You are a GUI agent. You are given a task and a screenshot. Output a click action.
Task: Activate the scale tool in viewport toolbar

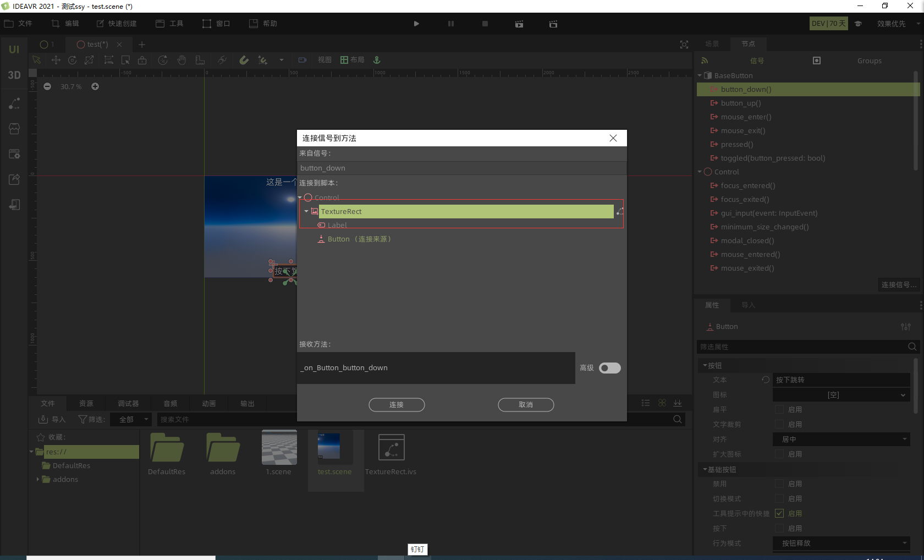[89, 60]
